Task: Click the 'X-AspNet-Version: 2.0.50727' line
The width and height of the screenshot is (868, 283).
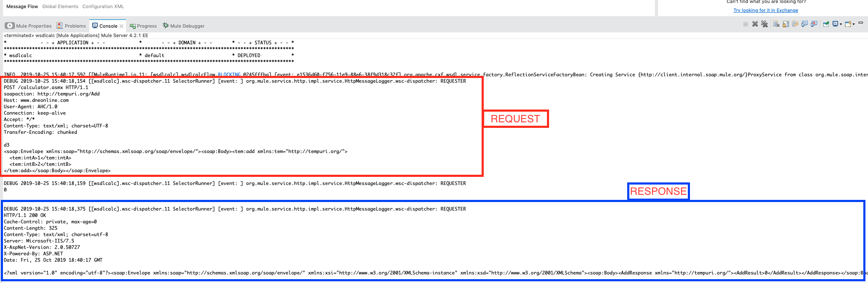Action: click(x=42, y=247)
